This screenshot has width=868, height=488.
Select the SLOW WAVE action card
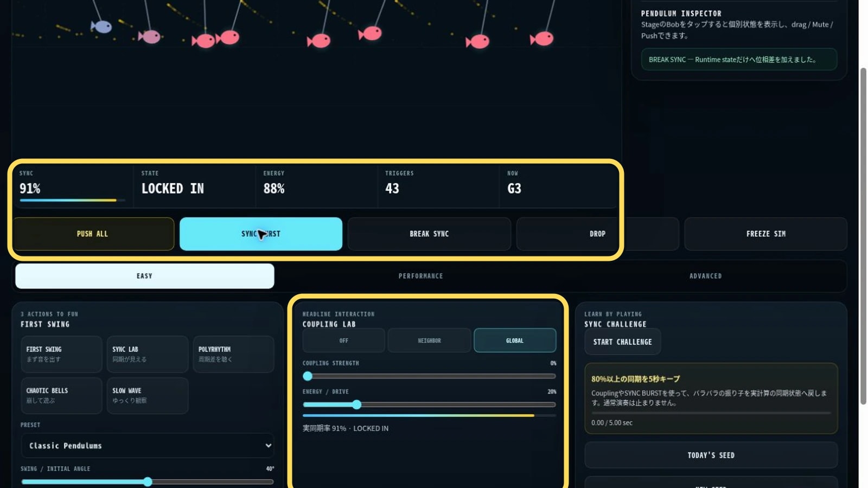[148, 395]
